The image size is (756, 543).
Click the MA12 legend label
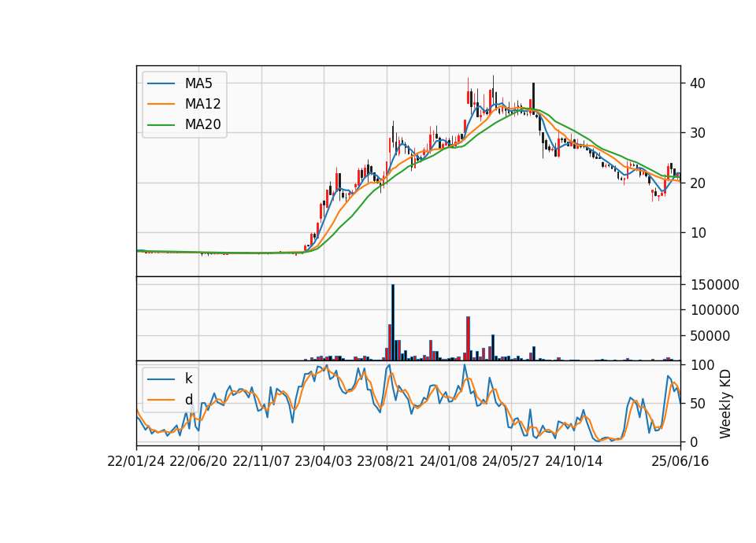coord(202,104)
